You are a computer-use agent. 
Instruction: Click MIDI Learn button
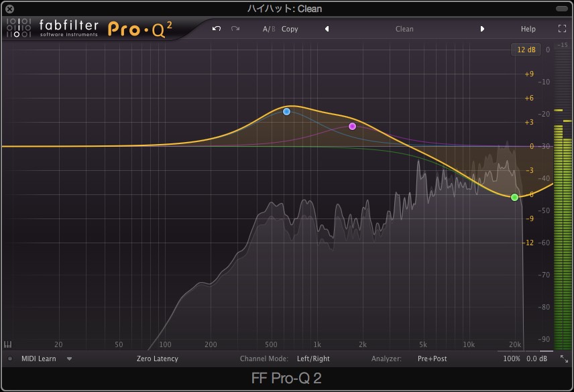[x=39, y=358]
